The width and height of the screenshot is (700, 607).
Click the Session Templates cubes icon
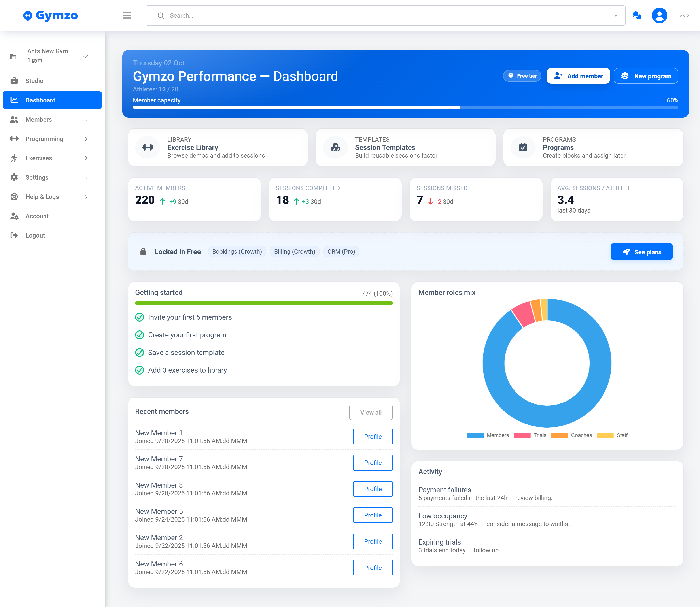coord(335,147)
